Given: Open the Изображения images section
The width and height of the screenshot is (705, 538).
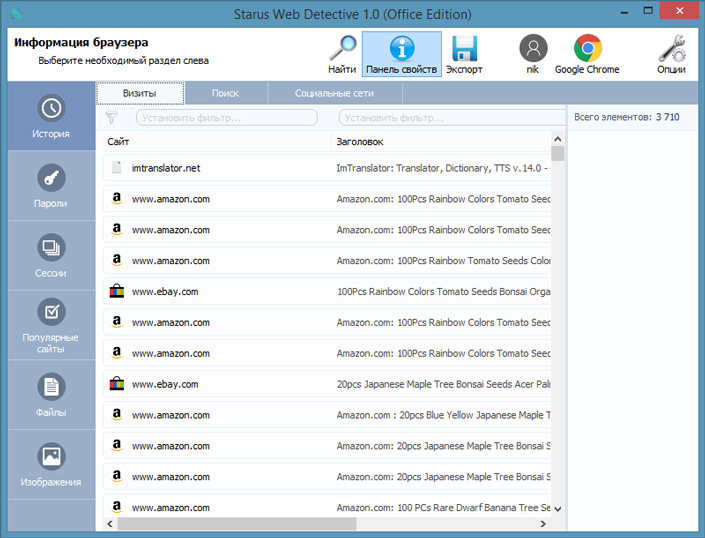Looking at the screenshot, I should point(51,464).
